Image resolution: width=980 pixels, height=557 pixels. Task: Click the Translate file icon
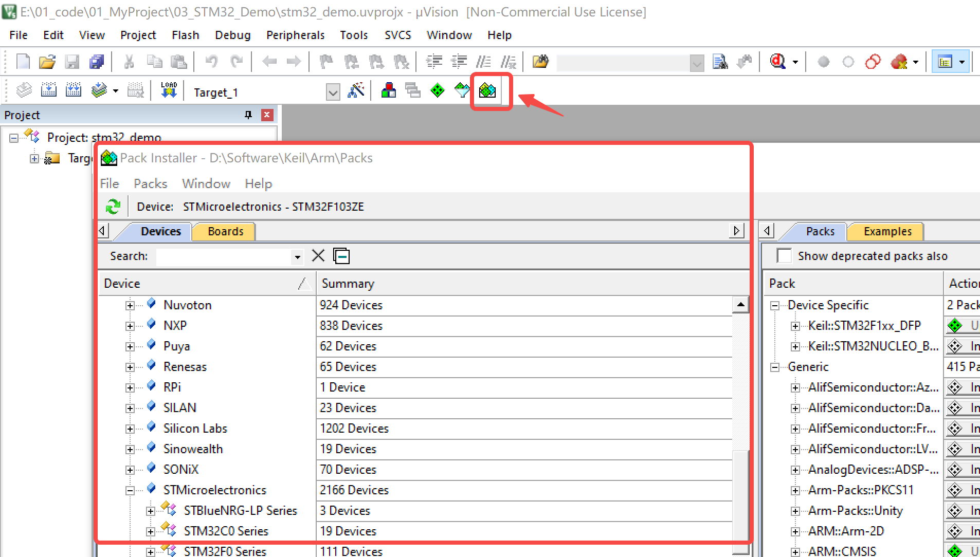coord(24,90)
